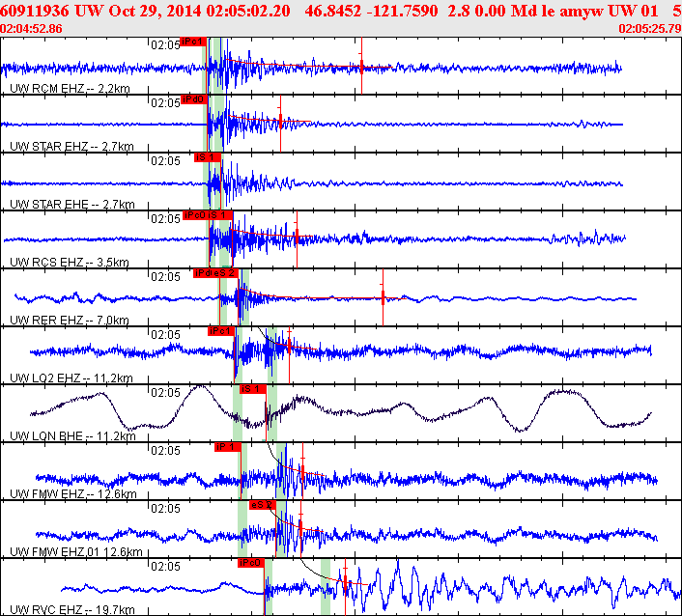The image size is (682, 616).
Task: Select the iPc1 pick flag on LO2 EHZ
Action: pos(221,331)
